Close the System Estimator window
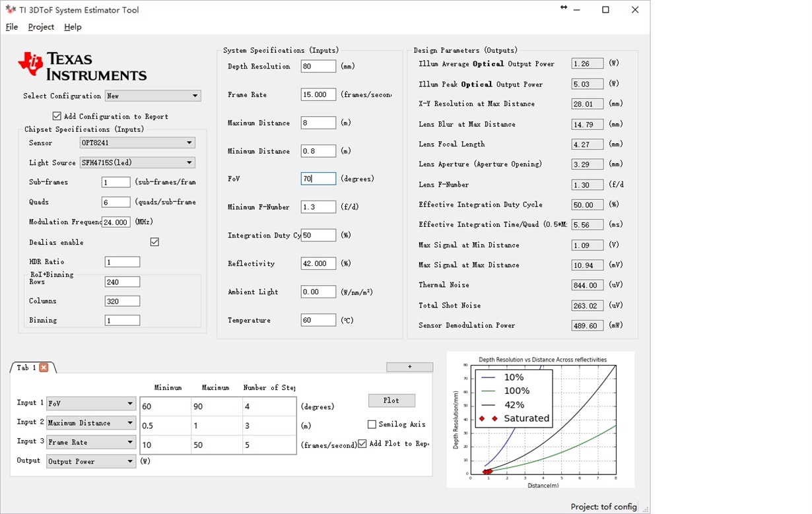The width and height of the screenshot is (812, 514). [x=635, y=10]
